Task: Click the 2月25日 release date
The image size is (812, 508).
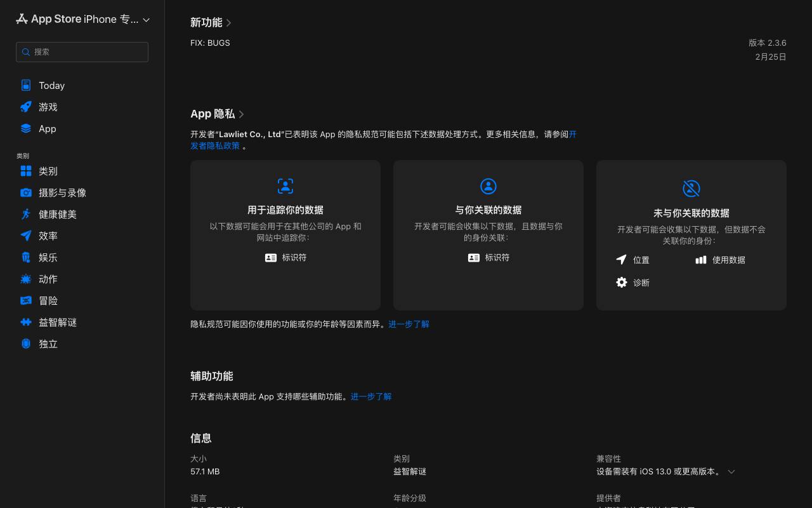Action: [771, 57]
